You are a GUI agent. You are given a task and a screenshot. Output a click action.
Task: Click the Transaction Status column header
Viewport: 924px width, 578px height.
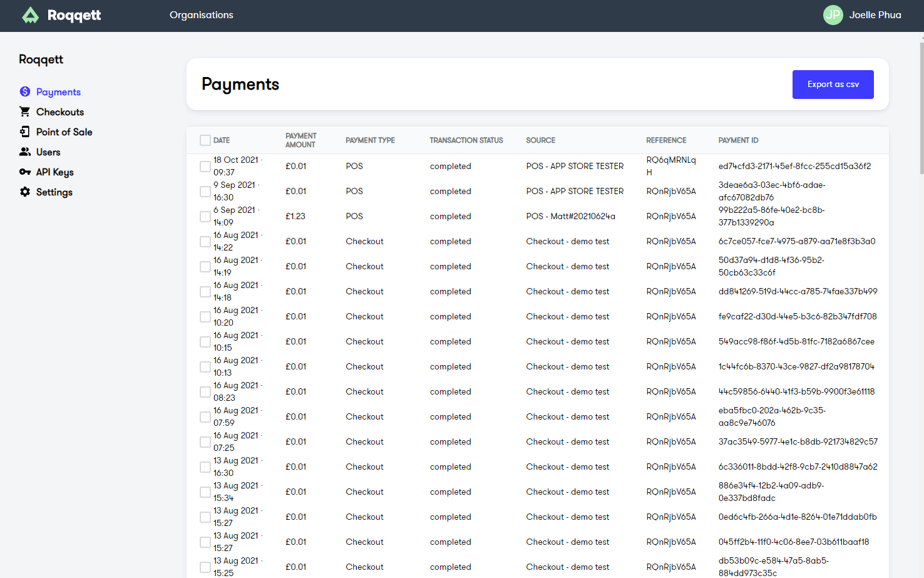(x=466, y=140)
